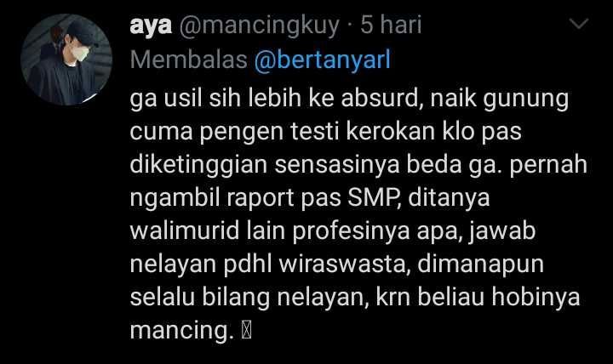Open the @mancingkuy handle
The height and width of the screenshot is (364, 613).
(x=259, y=26)
